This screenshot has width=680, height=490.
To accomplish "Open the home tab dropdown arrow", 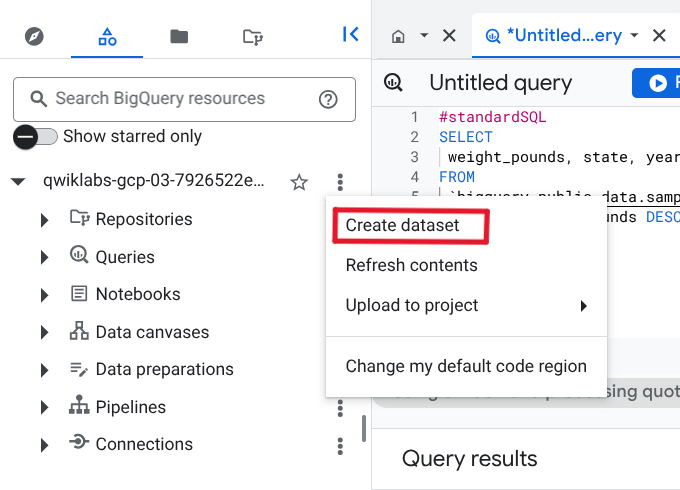I will tap(424, 35).
